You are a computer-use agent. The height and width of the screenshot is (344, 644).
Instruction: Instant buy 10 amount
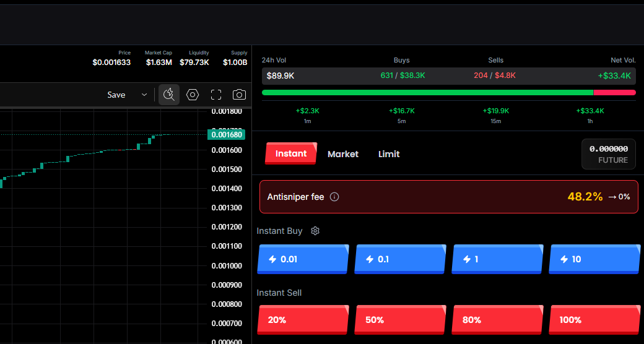[594, 259]
